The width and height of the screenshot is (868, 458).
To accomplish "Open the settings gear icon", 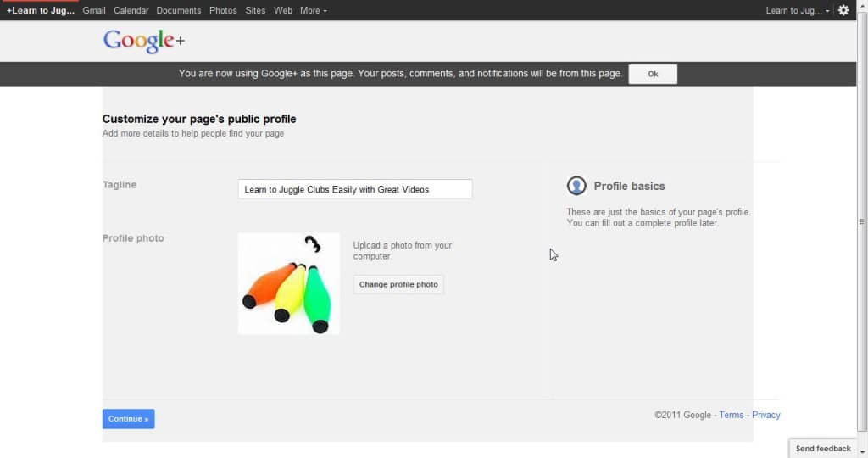I will (x=843, y=10).
